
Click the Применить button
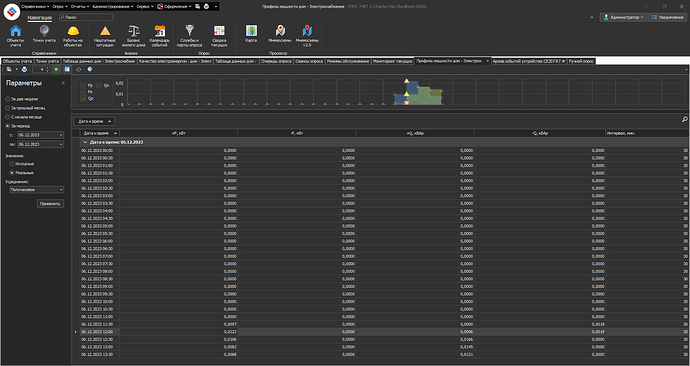(51, 204)
